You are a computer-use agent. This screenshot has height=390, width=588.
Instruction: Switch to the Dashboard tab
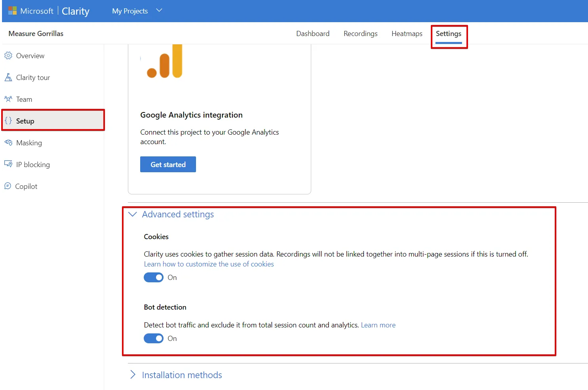tap(313, 34)
